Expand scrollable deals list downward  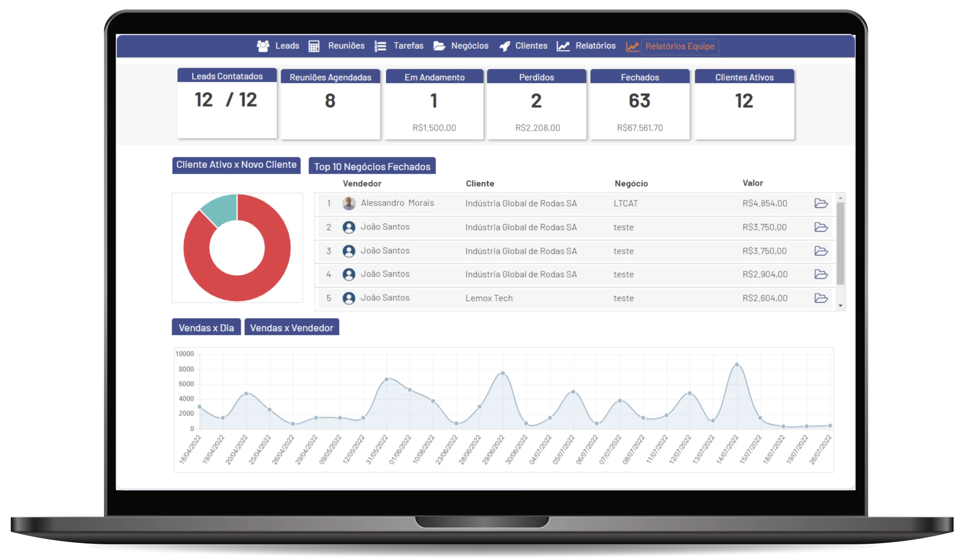(x=842, y=305)
